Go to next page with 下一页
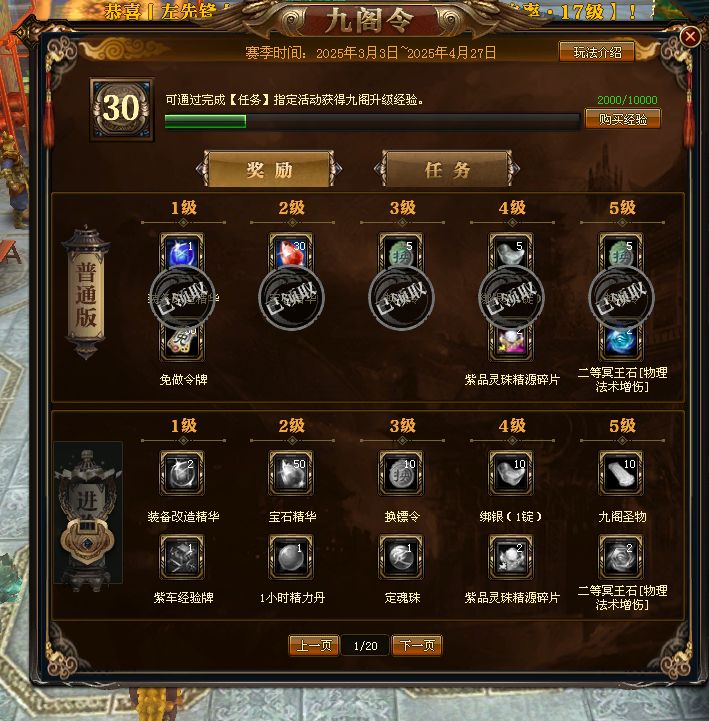 [x=417, y=646]
